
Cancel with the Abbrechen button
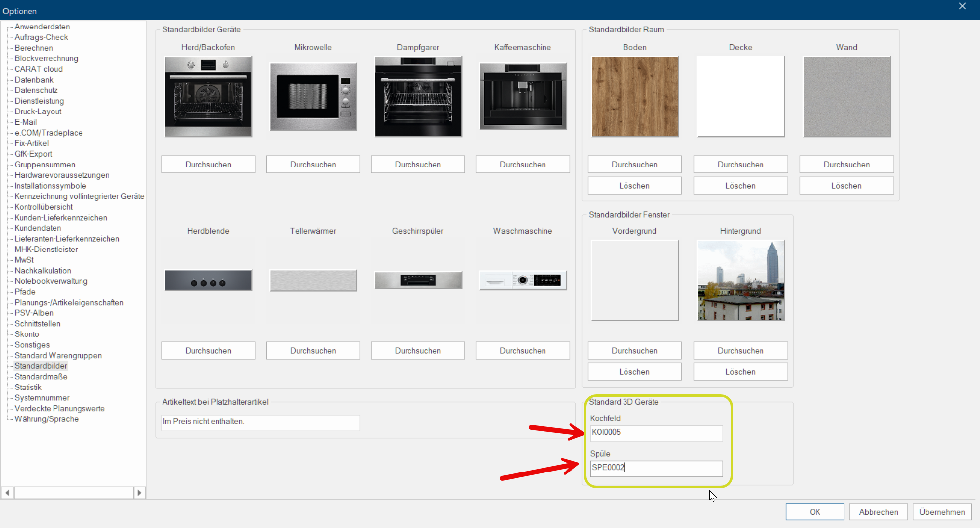(878, 512)
